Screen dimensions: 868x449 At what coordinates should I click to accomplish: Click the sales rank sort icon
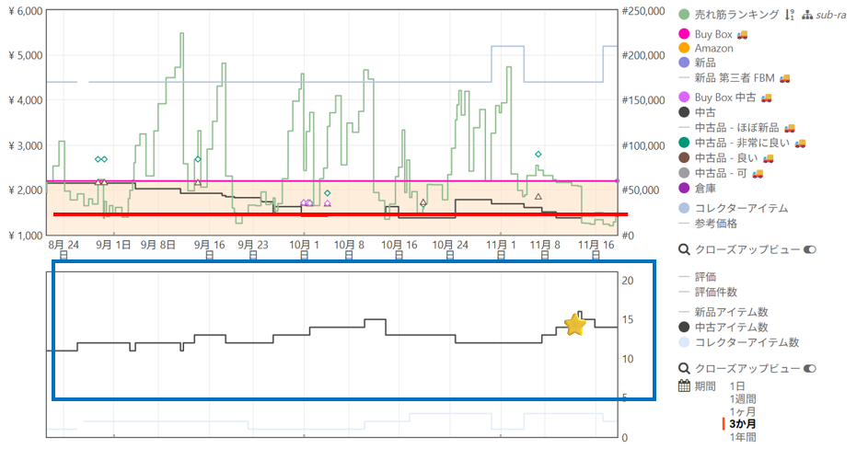tap(790, 15)
